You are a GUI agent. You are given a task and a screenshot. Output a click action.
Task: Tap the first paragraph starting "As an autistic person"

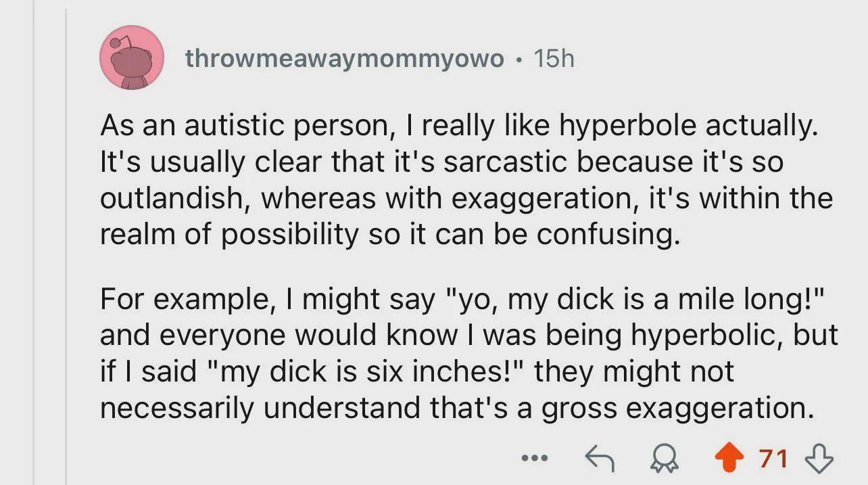[x=466, y=181]
